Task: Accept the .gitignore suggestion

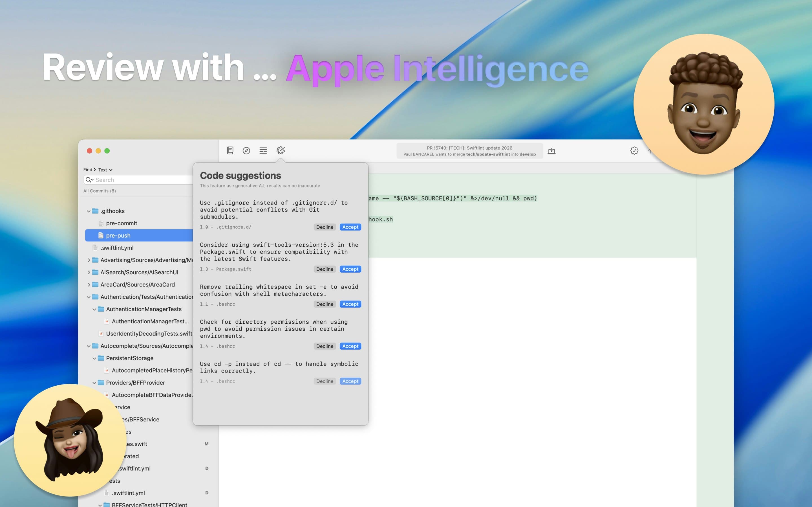Action: tap(350, 227)
